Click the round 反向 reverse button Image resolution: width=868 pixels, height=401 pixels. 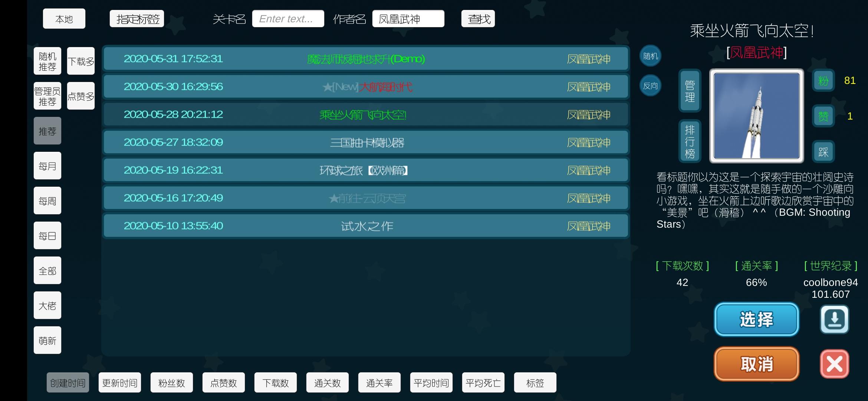pyautogui.click(x=650, y=86)
